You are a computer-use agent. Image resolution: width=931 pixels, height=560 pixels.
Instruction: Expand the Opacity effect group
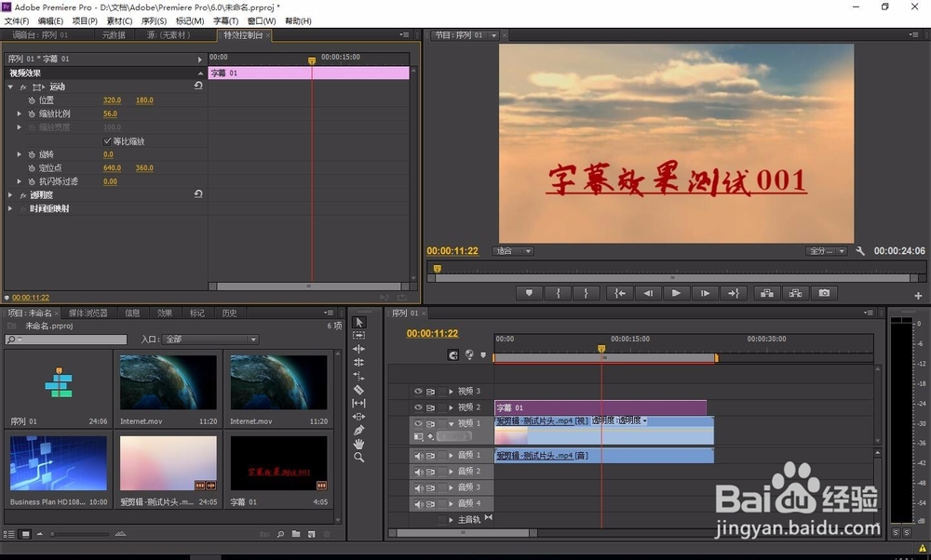tap(10, 194)
